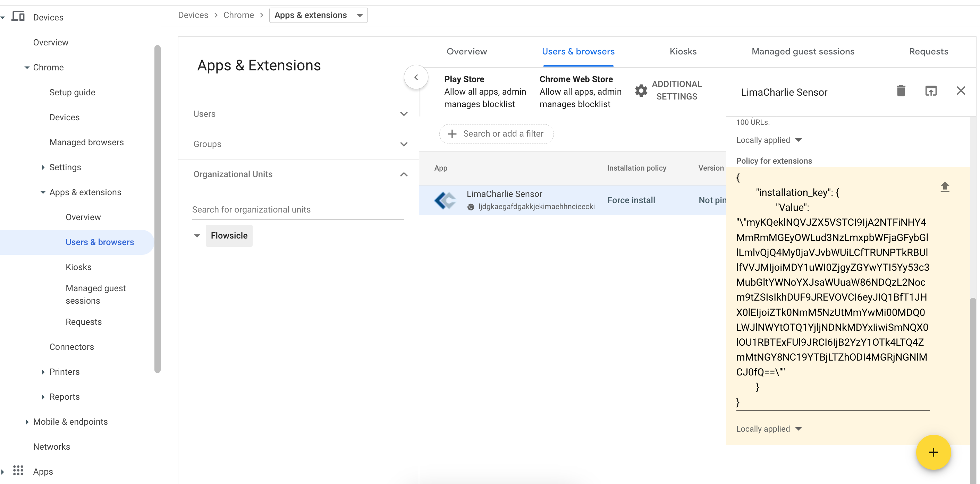
Task: Click Devices in the breadcrumb
Action: [193, 15]
